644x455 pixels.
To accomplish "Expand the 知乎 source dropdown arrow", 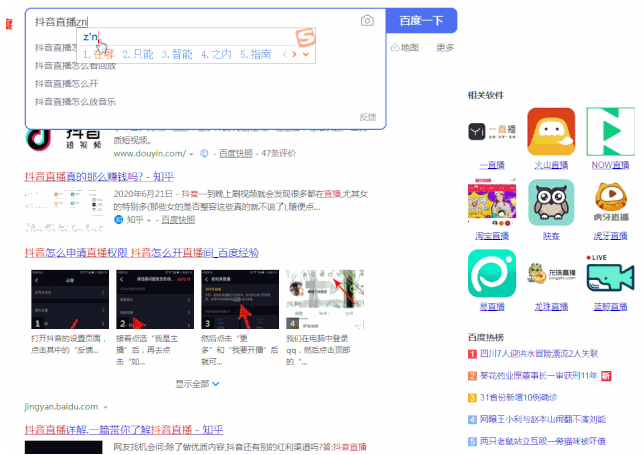I will (x=148, y=221).
